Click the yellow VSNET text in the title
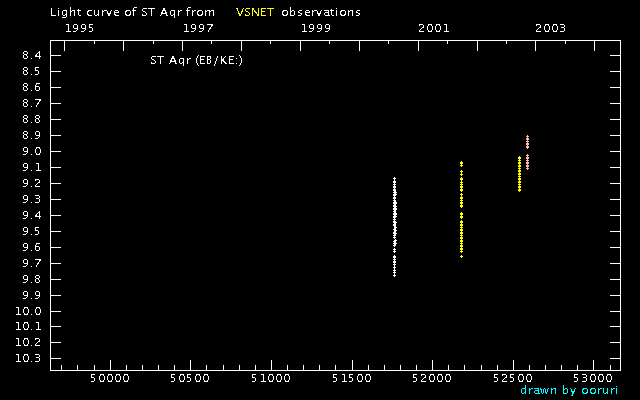Screen dimensions: 640x400 coord(255,12)
